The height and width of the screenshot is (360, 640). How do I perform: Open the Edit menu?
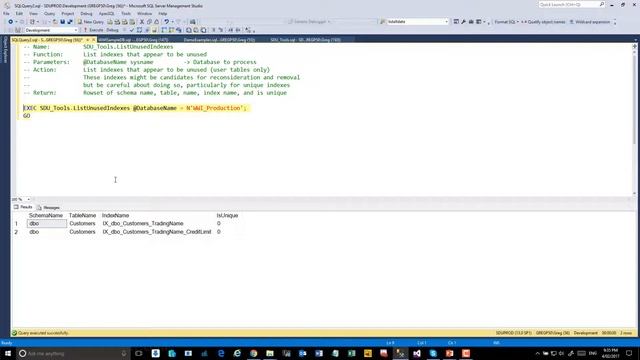[x=19, y=13]
